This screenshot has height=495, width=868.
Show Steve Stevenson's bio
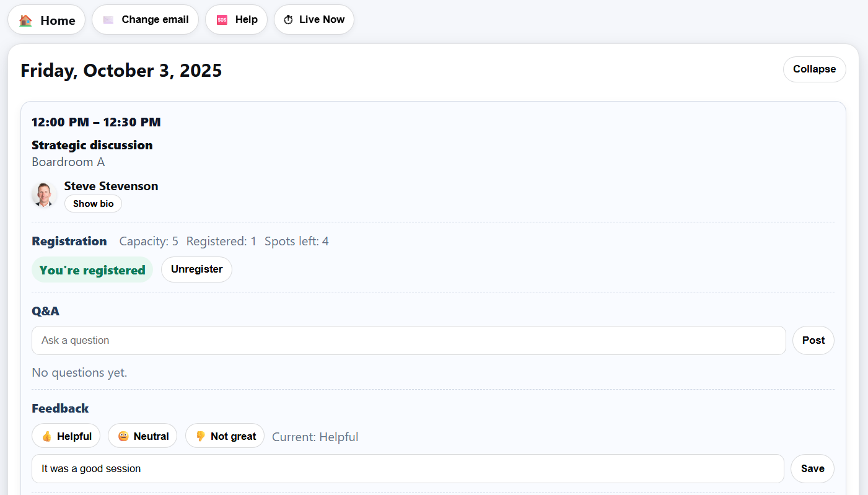pos(93,203)
